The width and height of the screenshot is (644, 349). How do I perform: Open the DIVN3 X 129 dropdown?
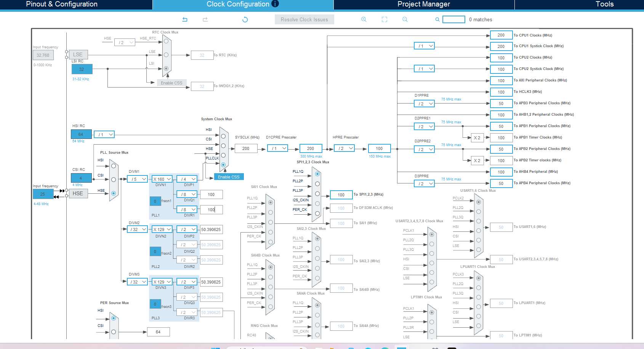(x=162, y=282)
